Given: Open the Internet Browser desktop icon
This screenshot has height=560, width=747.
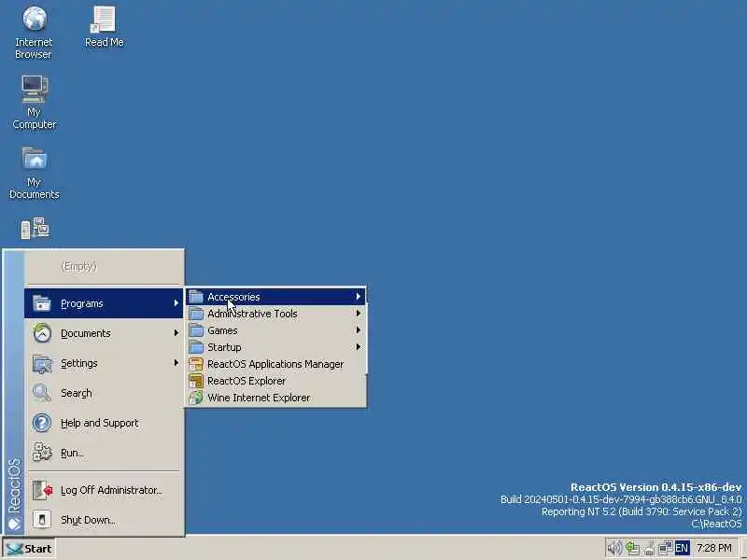Looking at the screenshot, I should click(x=34, y=32).
